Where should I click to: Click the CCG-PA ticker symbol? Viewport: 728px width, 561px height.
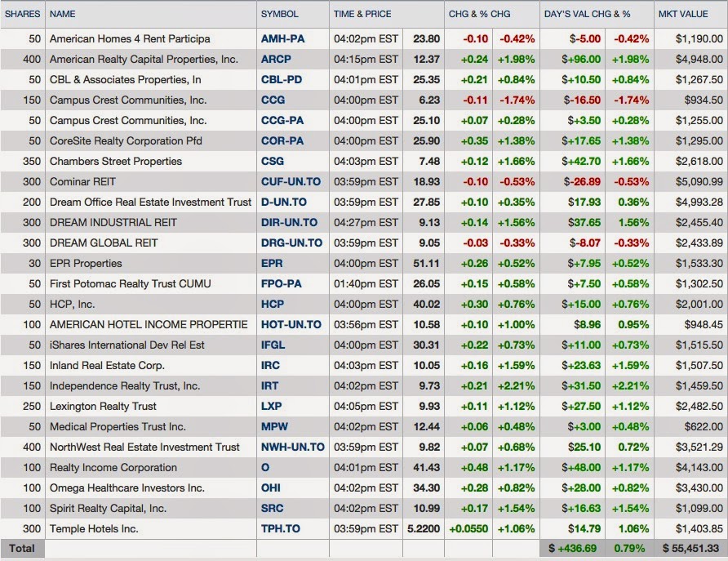click(x=282, y=121)
